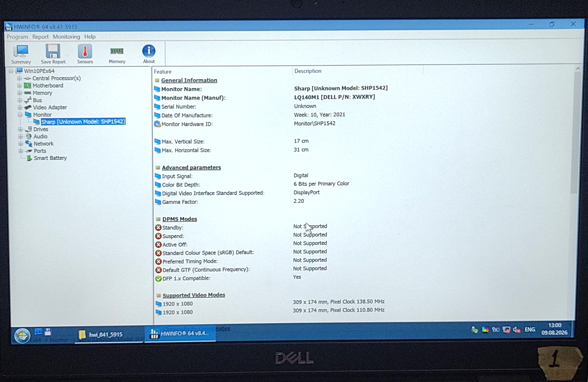Click the Win10PEx64 root node
The height and width of the screenshot is (382, 588).
(39, 71)
